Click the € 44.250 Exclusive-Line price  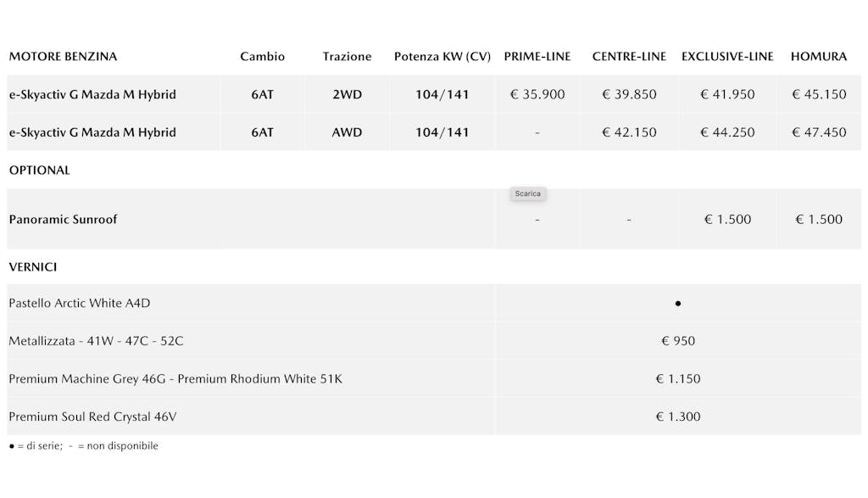point(727,132)
